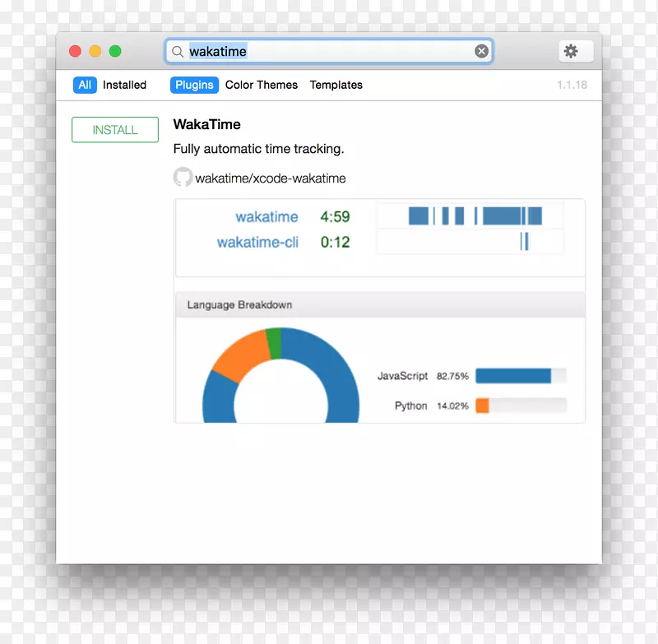Open settings with the gear icon
This screenshot has height=644, width=658.
pyautogui.click(x=571, y=52)
